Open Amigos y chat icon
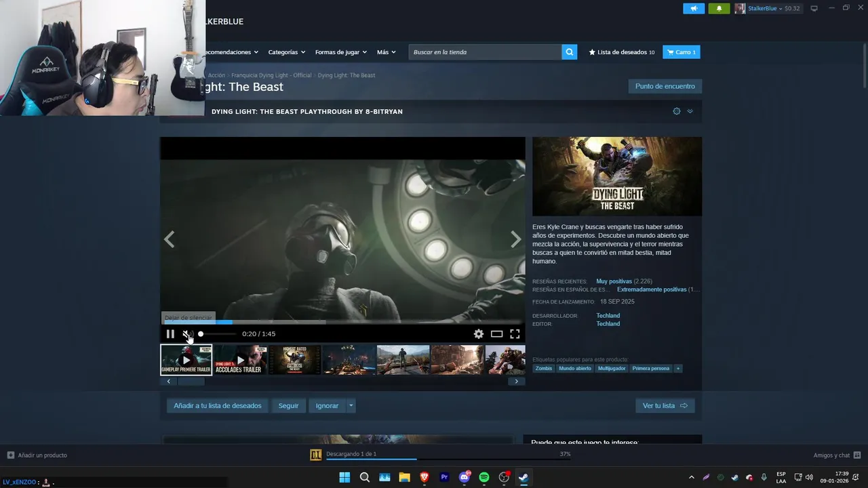 coord(857,455)
